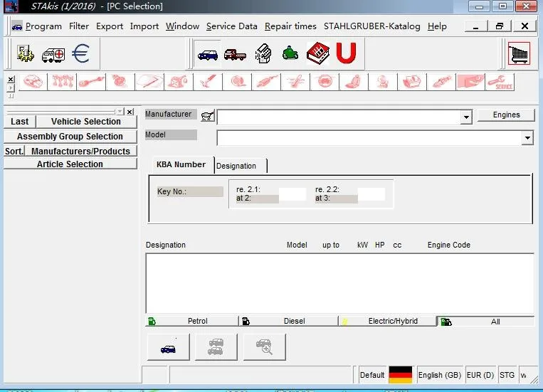Select the red commercial truck icon

tap(235, 54)
